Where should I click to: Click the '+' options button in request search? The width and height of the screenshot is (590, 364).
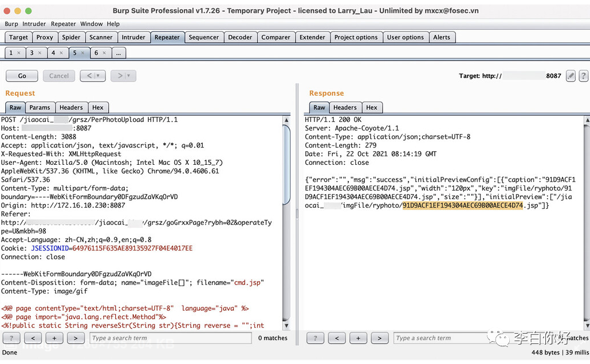54,338
